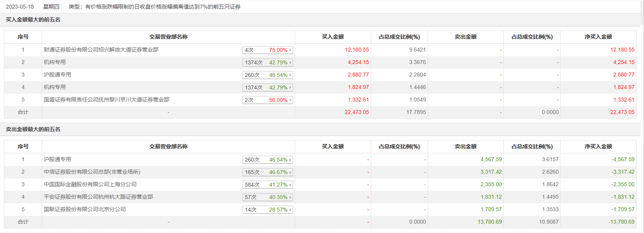Open 1374次 dropdown in buy row 2
This screenshot has width=644, height=233.
tap(290, 62)
